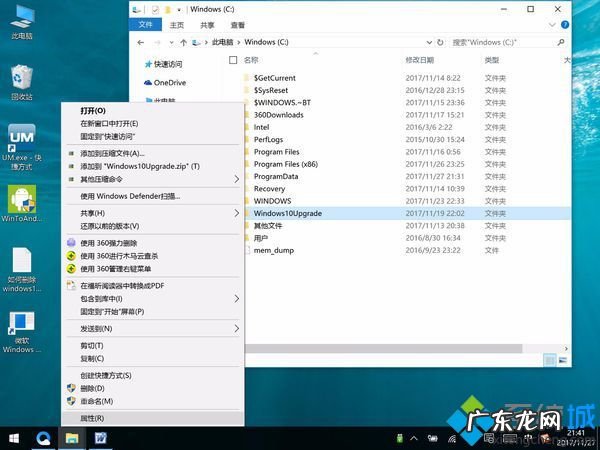Select 添加到压缩文件(A)...
Image resolution: width=600 pixels, height=450 pixels.
(153, 153)
